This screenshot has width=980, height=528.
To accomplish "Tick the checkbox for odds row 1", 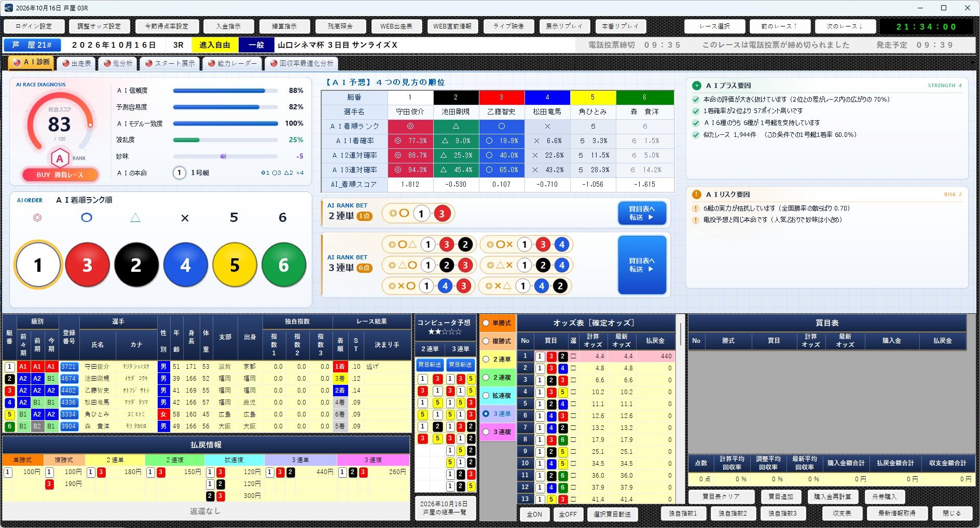I will point(573,356).
